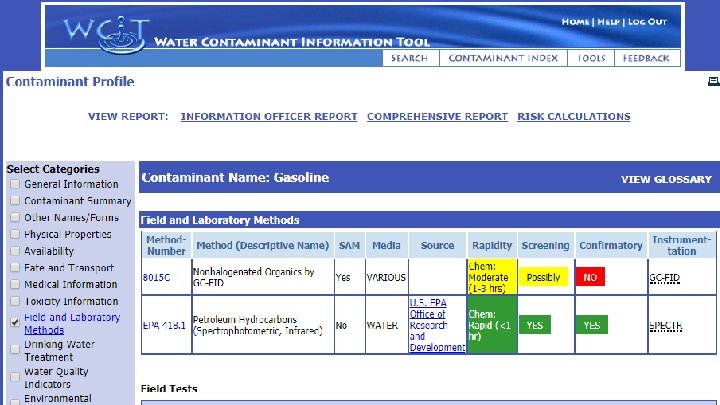Check the Other Names/Forms category

pos(15,217)
